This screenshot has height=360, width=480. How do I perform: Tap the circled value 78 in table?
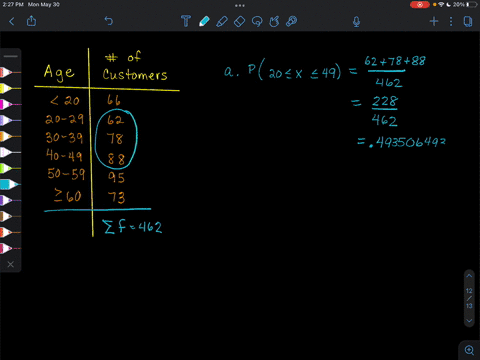tap(115, 138)
